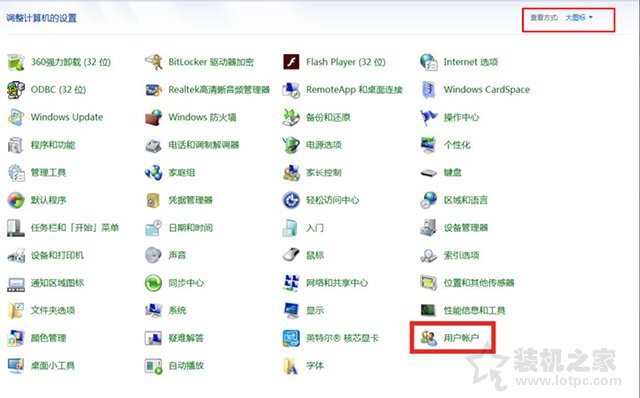Open the 程序和功能 icon

tap(16, 145)
